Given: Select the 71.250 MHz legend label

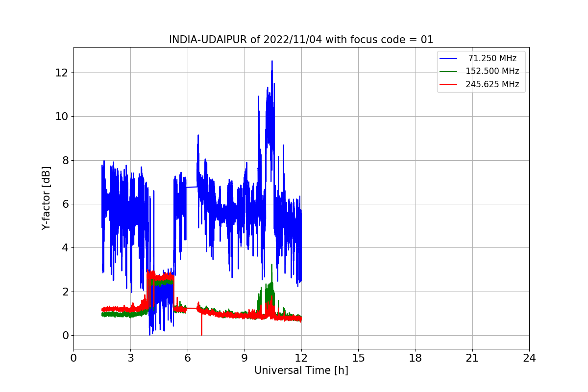Looking at the screenshot, I should (x=492, y=58).
